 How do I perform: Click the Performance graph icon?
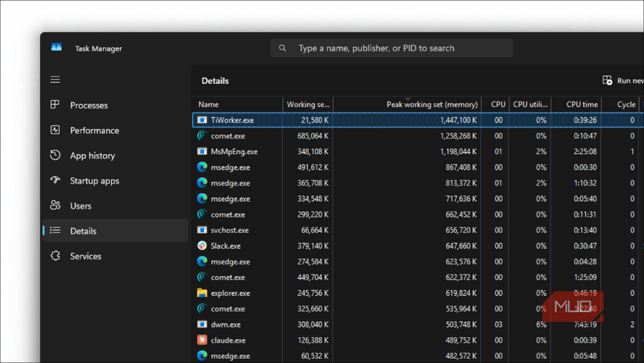[x=55, y=130]
